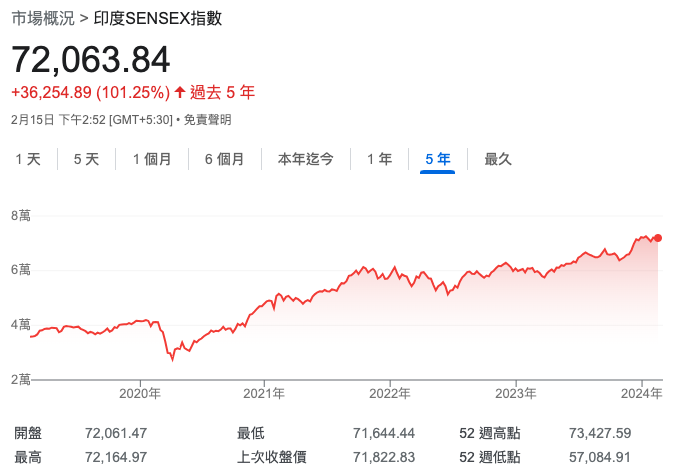This screenshot has height=476, width=683.
Task: Click the red up arrow change indicator
Action: click(x=180, y=92)
